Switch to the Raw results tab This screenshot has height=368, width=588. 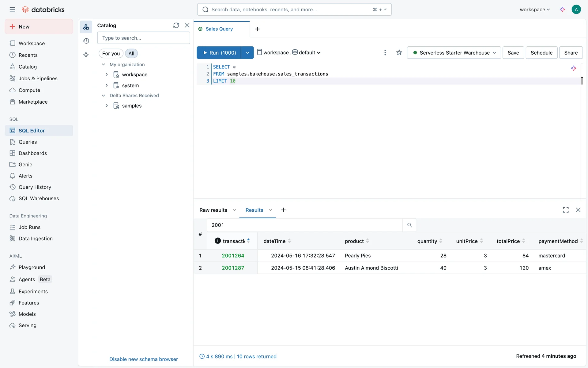coord(213,210)
